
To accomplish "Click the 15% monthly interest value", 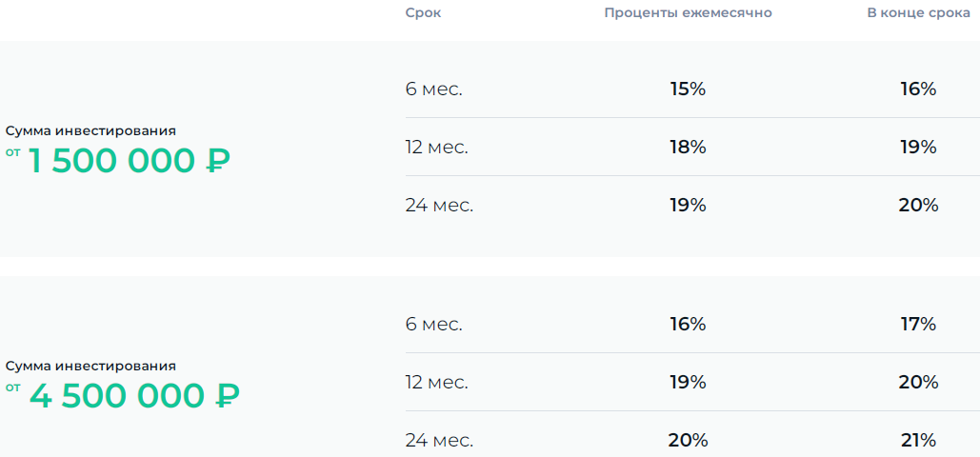I will 688,89.
